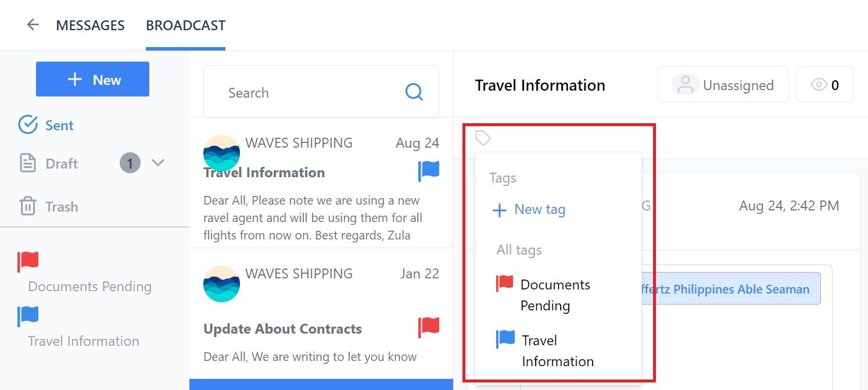Open the Trash folder
The image size is (868, 390).
48,206
